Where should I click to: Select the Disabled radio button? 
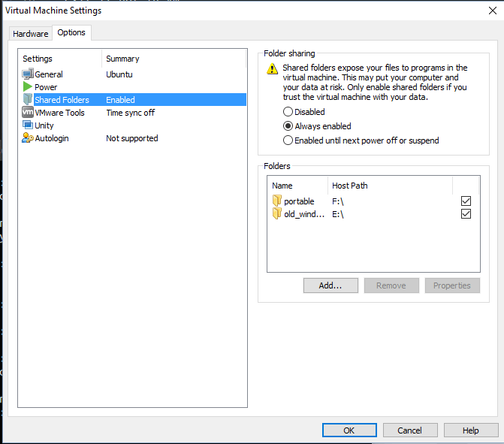[288, 112]
